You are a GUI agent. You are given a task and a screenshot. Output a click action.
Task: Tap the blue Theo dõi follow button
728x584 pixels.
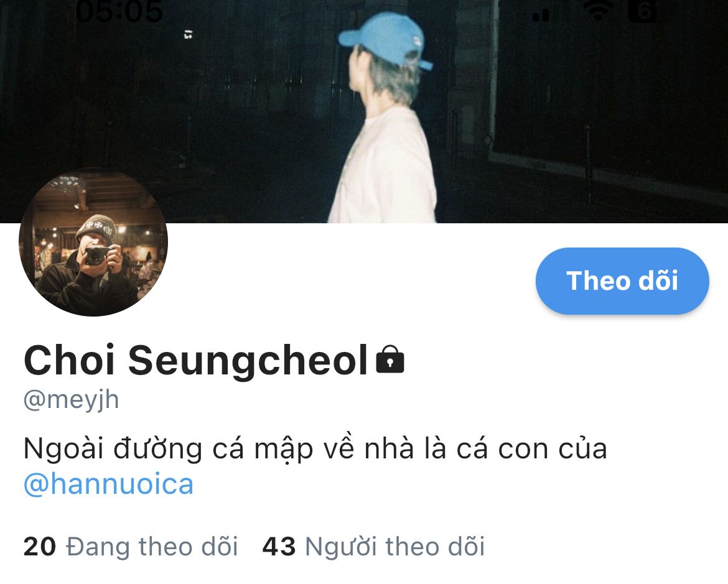622,281
